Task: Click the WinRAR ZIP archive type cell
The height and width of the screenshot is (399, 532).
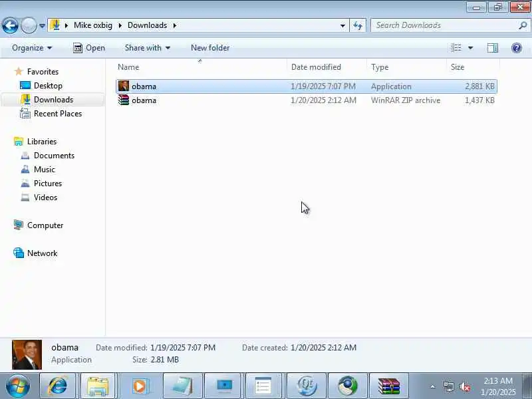Action: pyautogui.click(x=406, y=100)
